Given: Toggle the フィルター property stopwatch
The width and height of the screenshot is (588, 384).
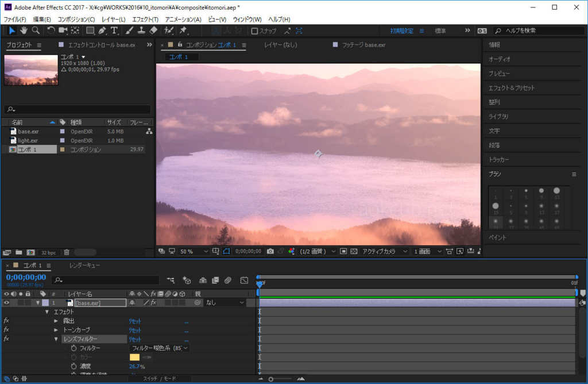Looking at the screenshot, I should click(73, 348).
